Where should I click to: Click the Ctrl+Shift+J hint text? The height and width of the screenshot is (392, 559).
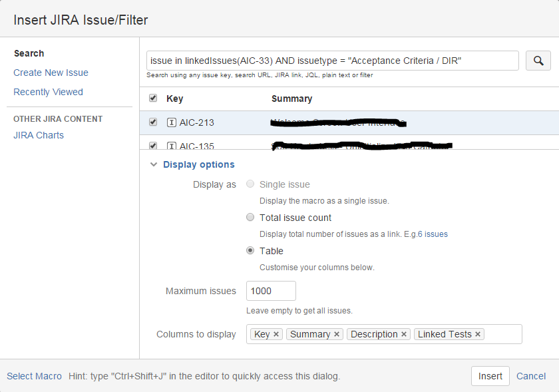[204, 376]
